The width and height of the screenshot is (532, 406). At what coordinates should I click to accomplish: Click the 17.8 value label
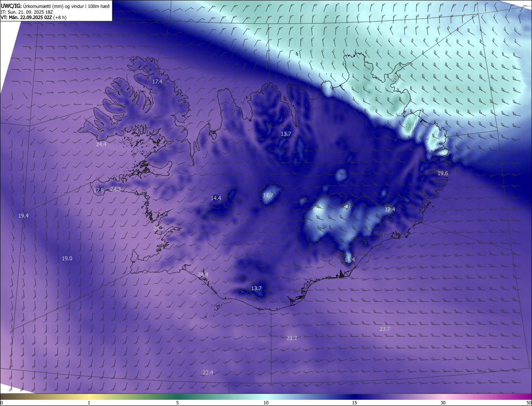pyautogui.click(x=99, y=190)
